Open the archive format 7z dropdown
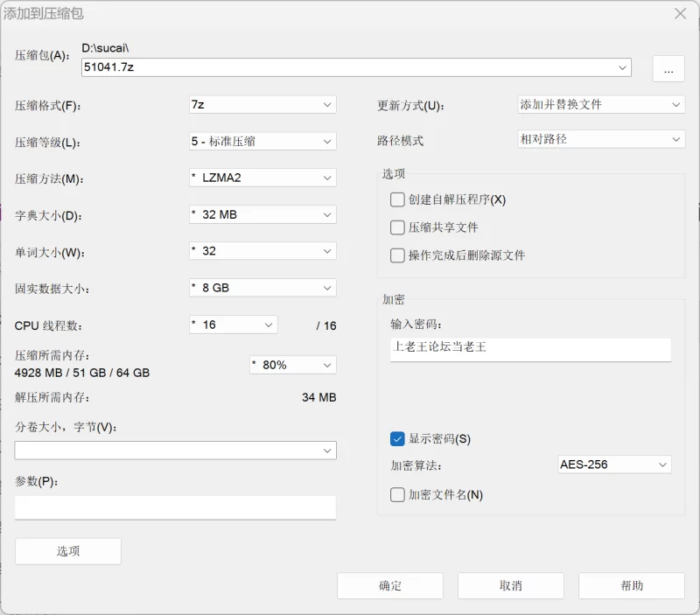This screenshot has height=615, width=700. tap(262, 105)
